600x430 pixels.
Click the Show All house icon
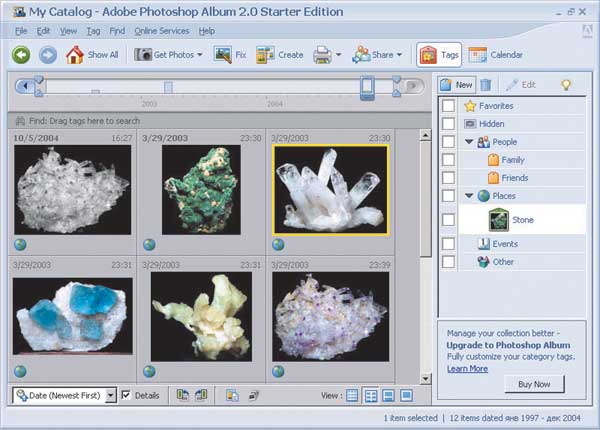click(x=75, y=55)
